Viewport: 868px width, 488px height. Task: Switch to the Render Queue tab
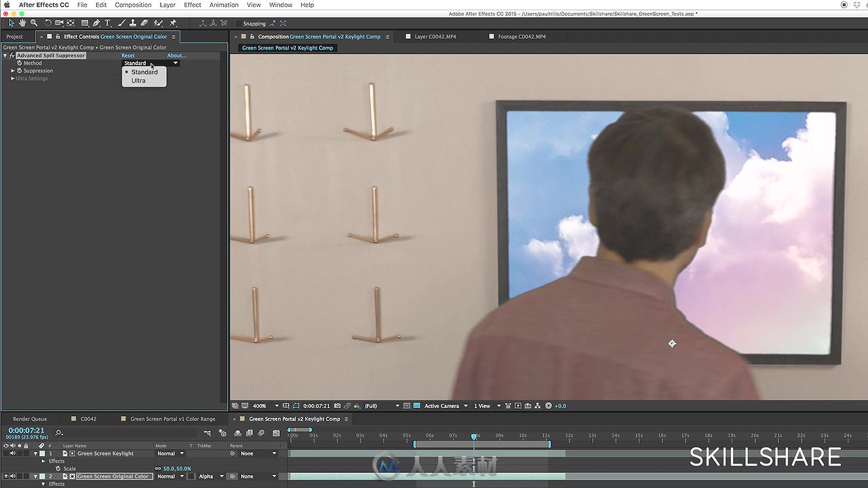click(30, 419)
